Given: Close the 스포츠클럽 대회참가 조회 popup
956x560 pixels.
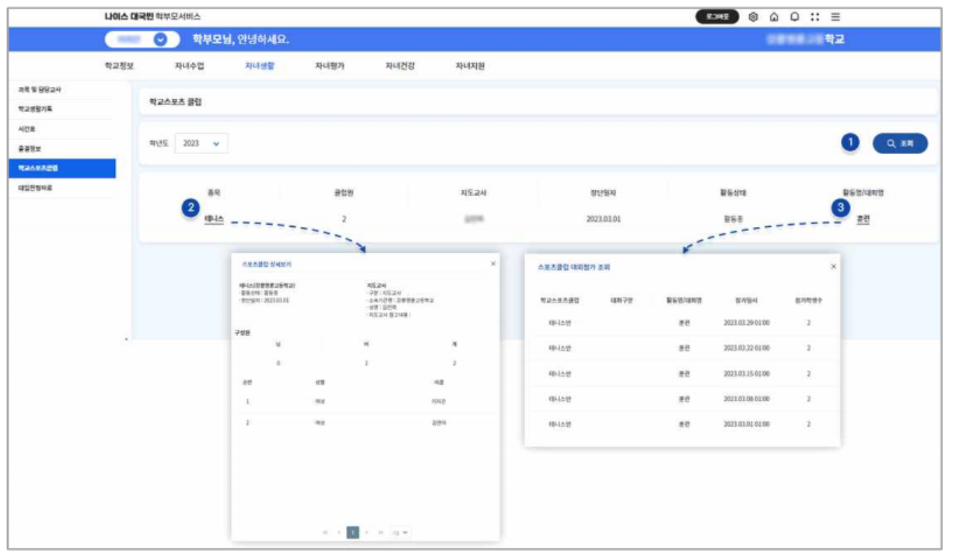Looking at the screenshot, I should (x=833, y=267).
